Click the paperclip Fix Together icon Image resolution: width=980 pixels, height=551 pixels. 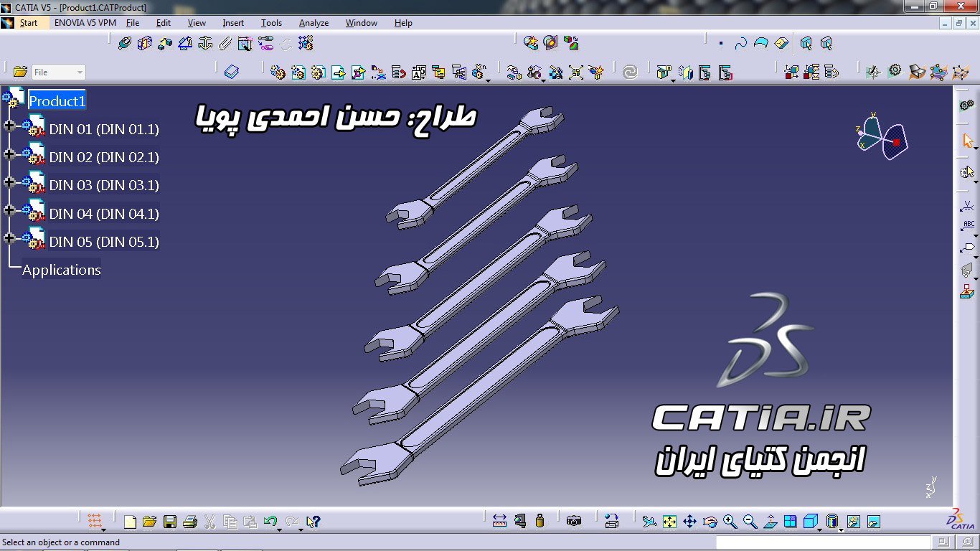(x=225, y=43)
